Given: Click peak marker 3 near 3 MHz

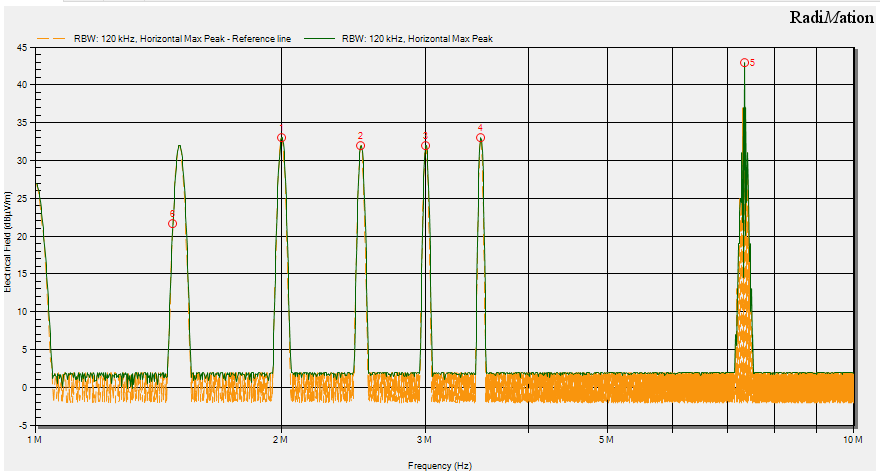Looking at the screenshot, I should click(425, 146).
